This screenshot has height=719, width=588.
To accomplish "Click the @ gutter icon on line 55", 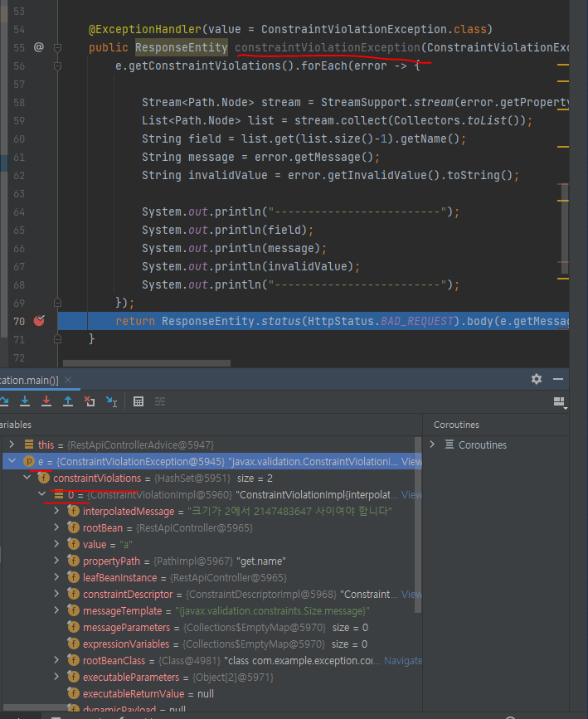I will coord(39,46).
